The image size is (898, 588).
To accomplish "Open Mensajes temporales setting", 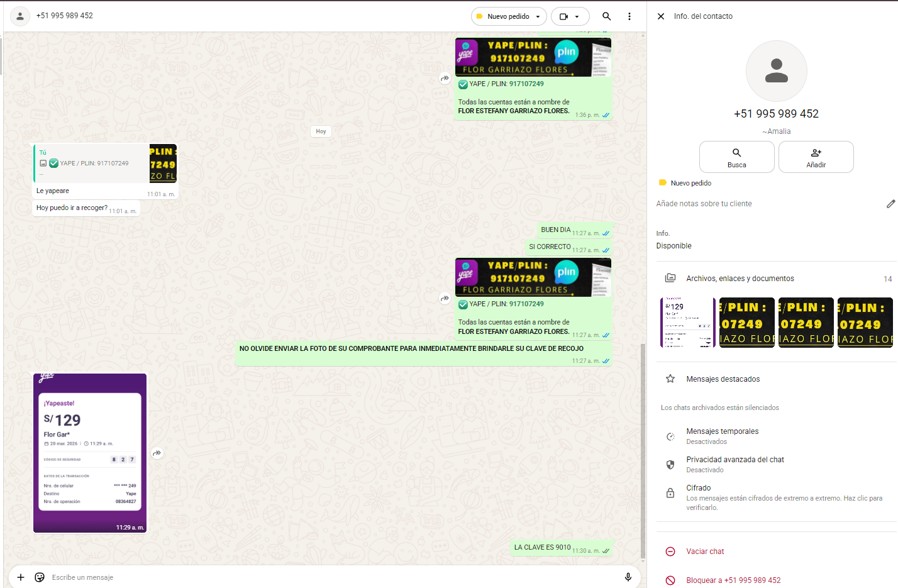I will tap(722, 436).
